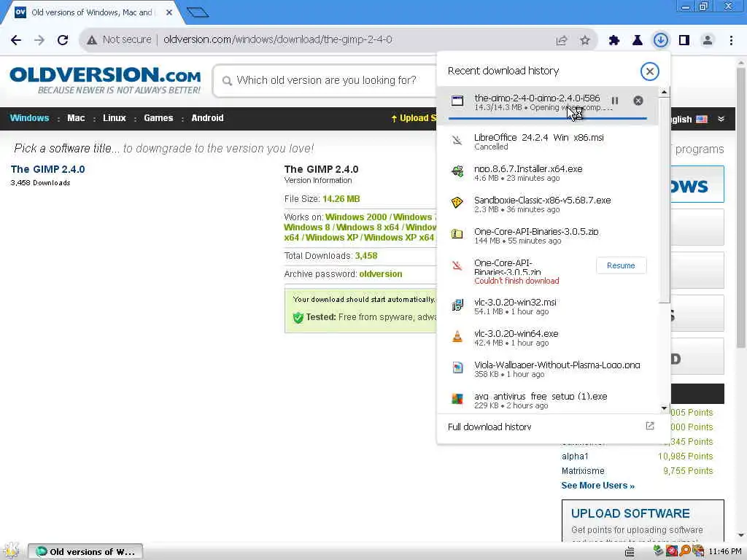
Task: Open the Start menu icon
Action: [12, 551]
